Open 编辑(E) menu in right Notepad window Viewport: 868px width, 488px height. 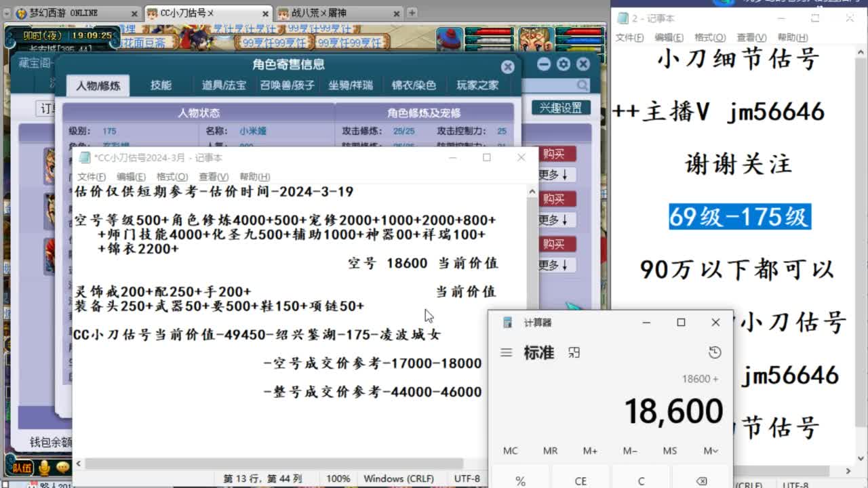(669, 38)
